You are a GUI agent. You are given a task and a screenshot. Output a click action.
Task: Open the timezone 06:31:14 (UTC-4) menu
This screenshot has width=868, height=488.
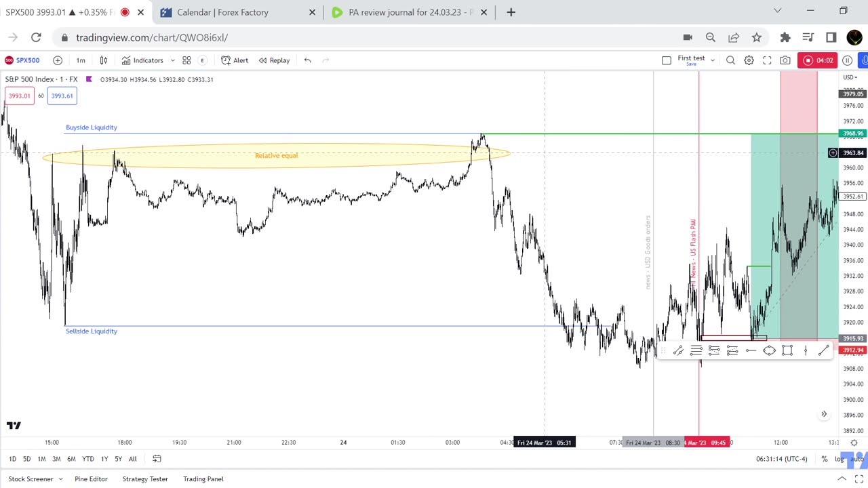(782, 459)
